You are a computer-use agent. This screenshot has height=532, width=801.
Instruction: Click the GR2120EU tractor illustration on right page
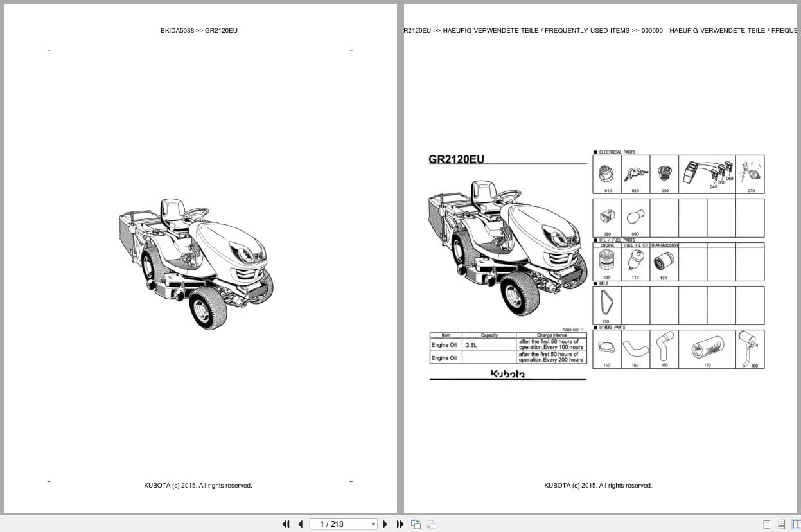tap(507, 248)
